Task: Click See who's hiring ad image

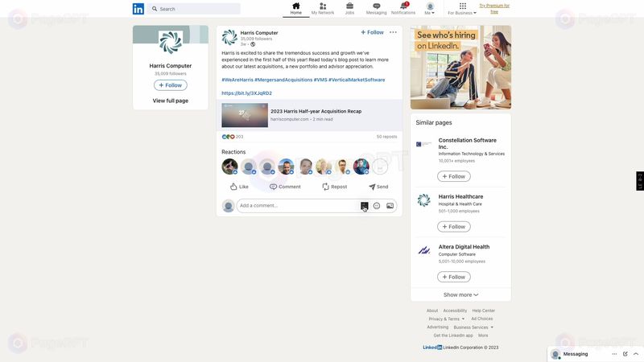Action: [460, 68]
